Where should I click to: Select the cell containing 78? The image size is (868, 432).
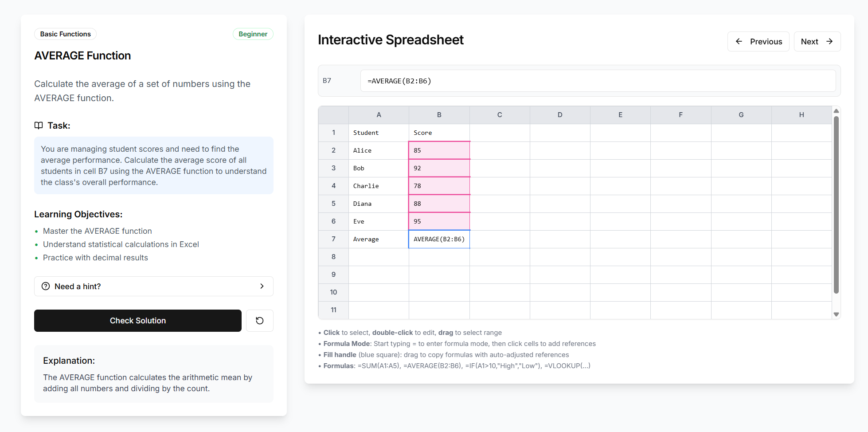click(439, 186)
